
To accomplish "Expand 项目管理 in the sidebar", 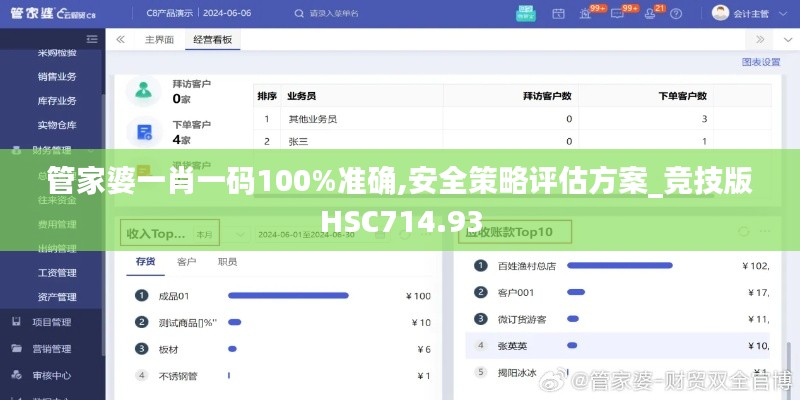I will (x=52, y=323).
